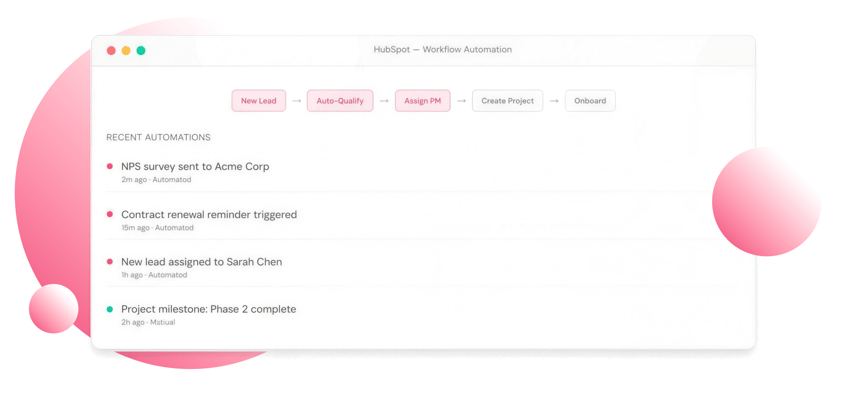The height and width of the screenshot is (403, 850).
Task: Click the arrow between Create Project and Onboard
Action: (x=554, y=101)
